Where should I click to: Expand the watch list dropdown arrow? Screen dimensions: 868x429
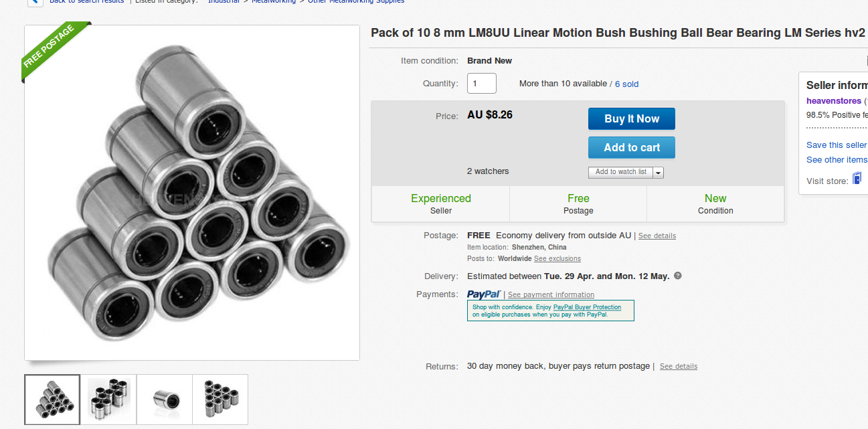pyautogui.click(x=659, y=173)
